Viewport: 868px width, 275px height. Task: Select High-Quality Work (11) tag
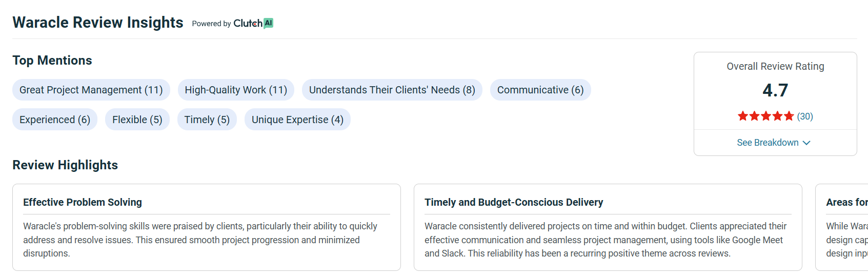pyautogui.click(x=236, y=90)
